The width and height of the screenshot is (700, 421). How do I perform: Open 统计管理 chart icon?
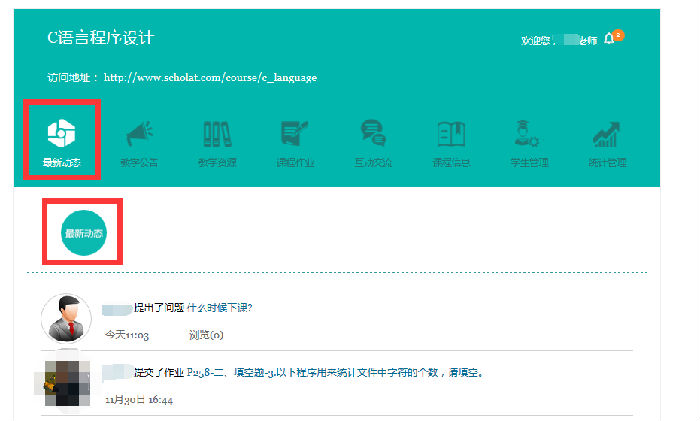click(607, 135)
